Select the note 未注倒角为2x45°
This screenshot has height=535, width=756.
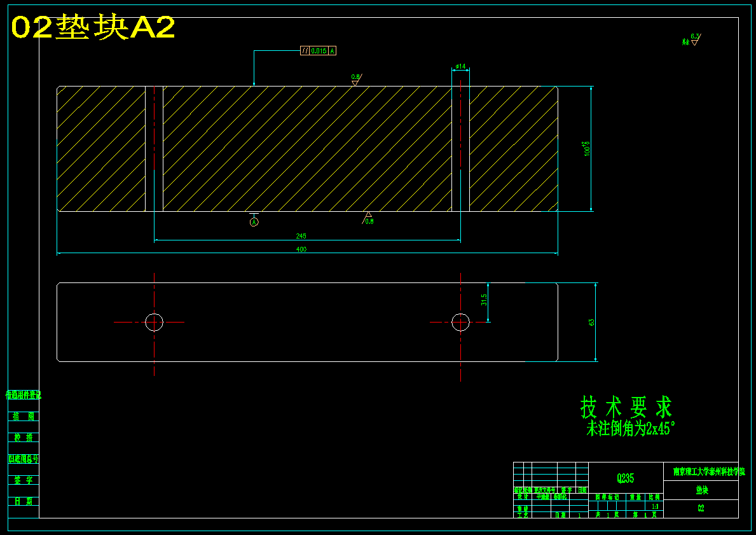click(631, 428)
